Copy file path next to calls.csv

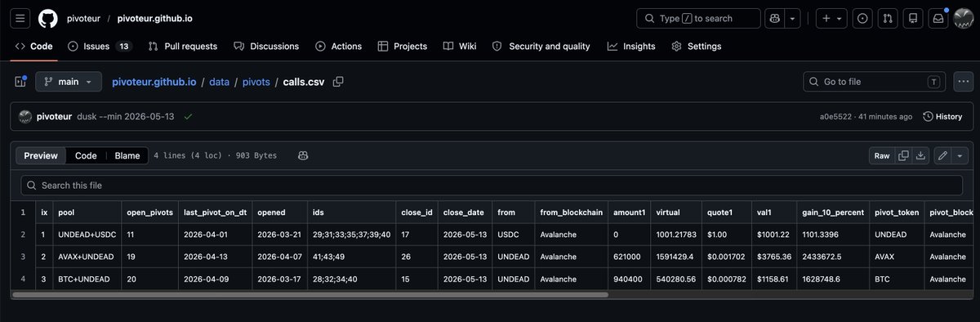[x=338, y=82]
